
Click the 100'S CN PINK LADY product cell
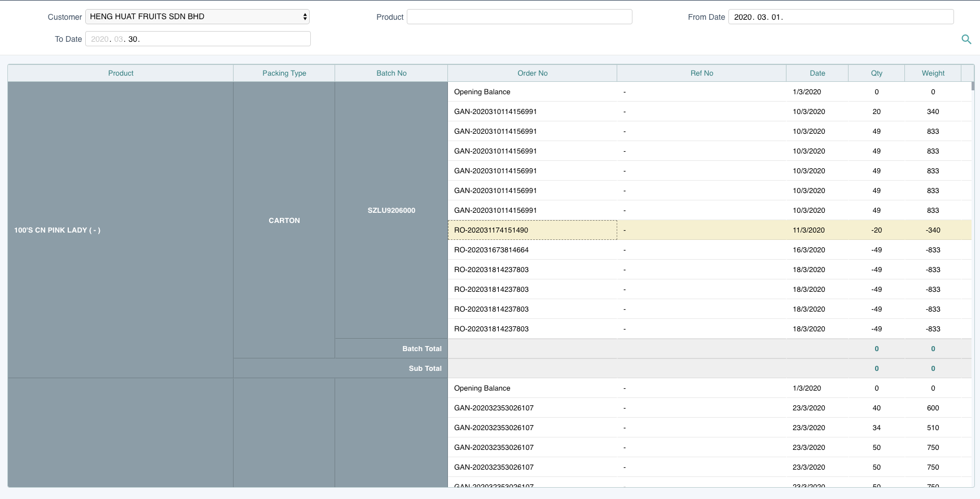click(121, 230)
